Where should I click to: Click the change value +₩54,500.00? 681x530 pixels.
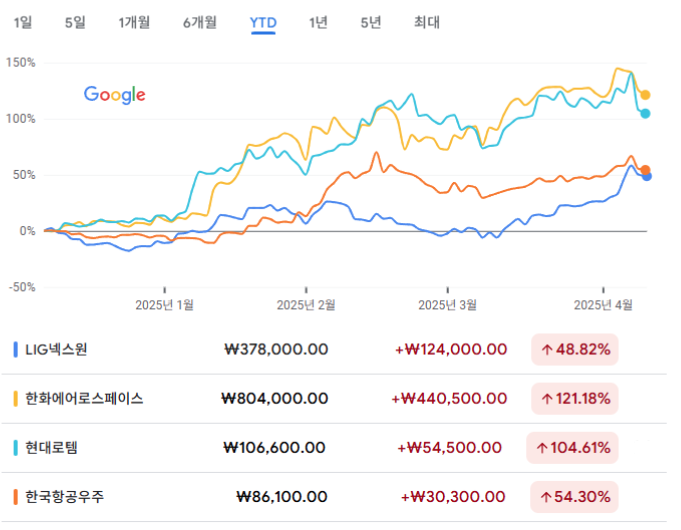pos(450,447)
